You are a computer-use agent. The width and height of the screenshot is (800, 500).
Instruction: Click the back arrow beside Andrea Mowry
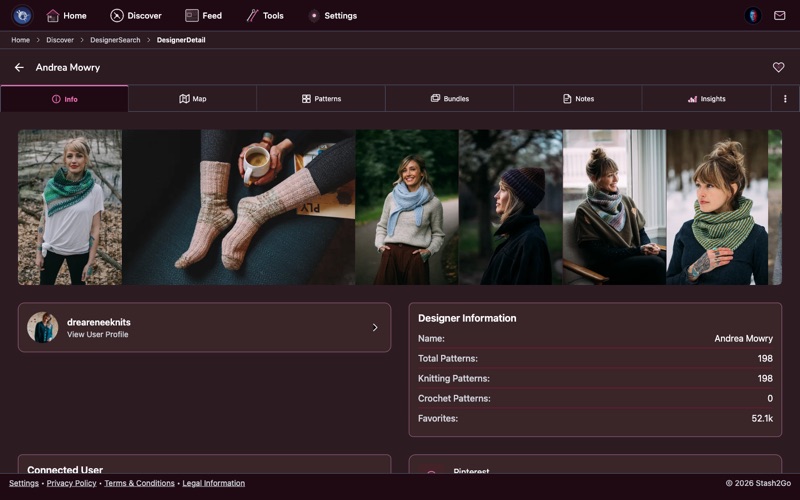[19, 67]
